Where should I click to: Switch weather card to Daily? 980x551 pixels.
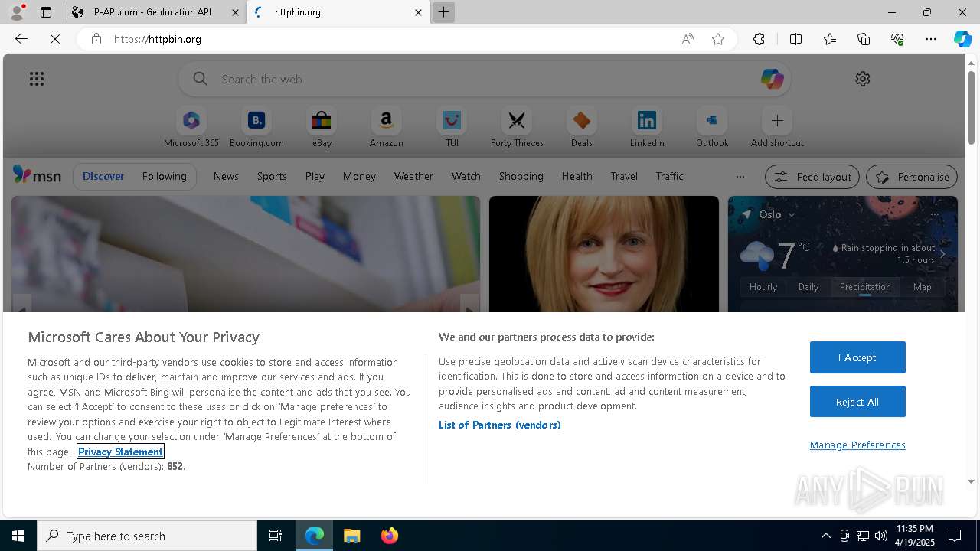click(x=808, y=287)
